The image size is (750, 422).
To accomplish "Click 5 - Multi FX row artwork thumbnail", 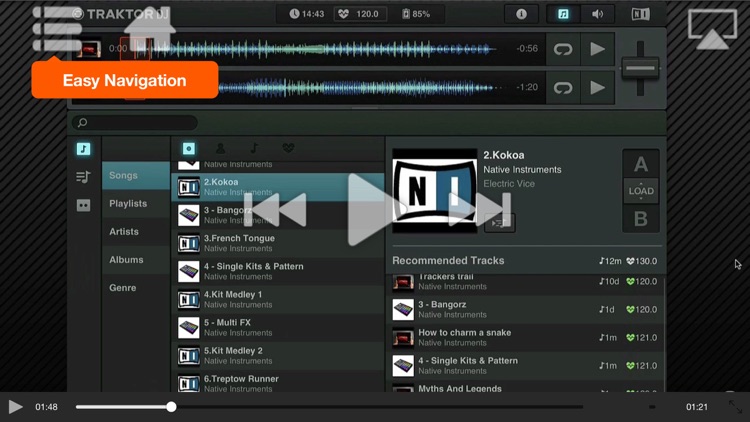I will pyautogui.click(x=188, y=328).
